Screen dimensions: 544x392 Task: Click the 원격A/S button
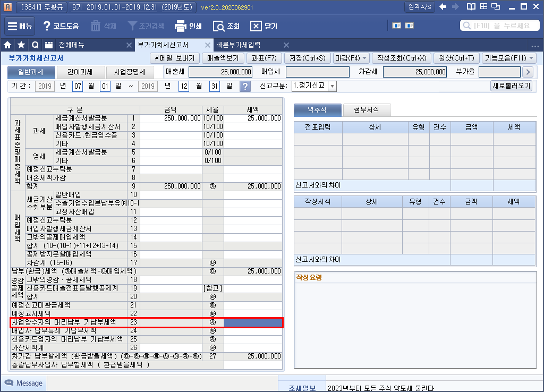420,7
